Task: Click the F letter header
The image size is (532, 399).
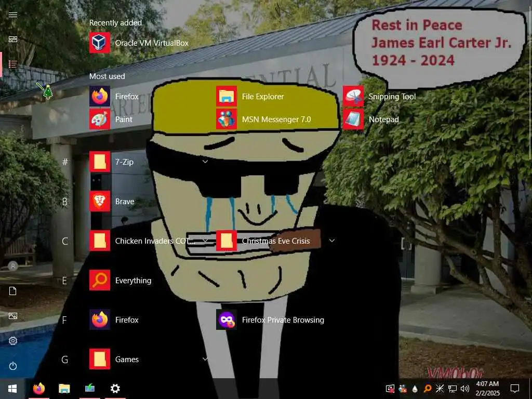Action: click(x=64, y=320)
